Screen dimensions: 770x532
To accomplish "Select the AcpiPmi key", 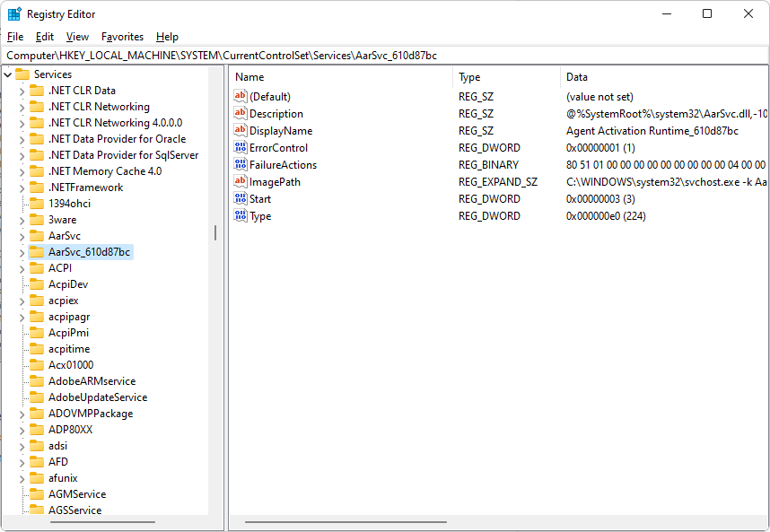I will pos(69,333).
